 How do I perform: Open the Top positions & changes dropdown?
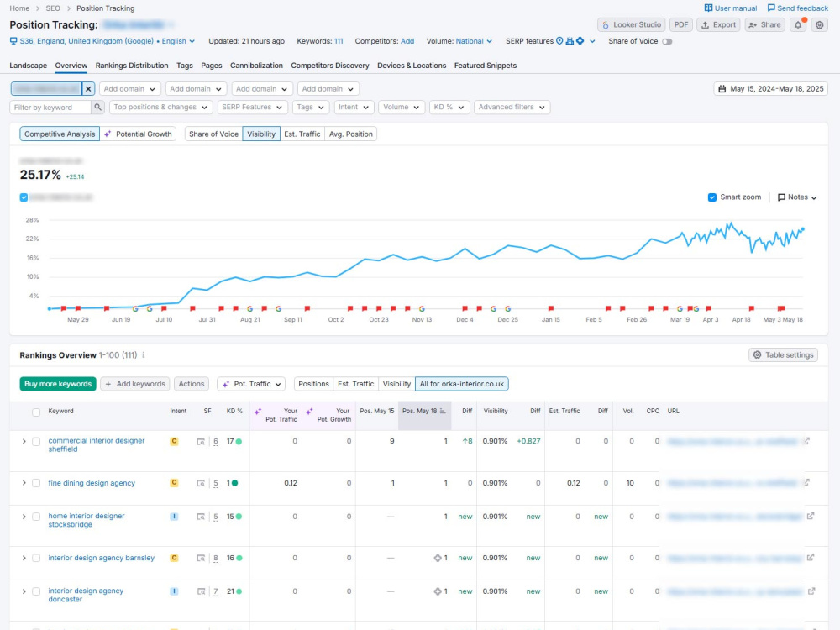tap(160, 108)
